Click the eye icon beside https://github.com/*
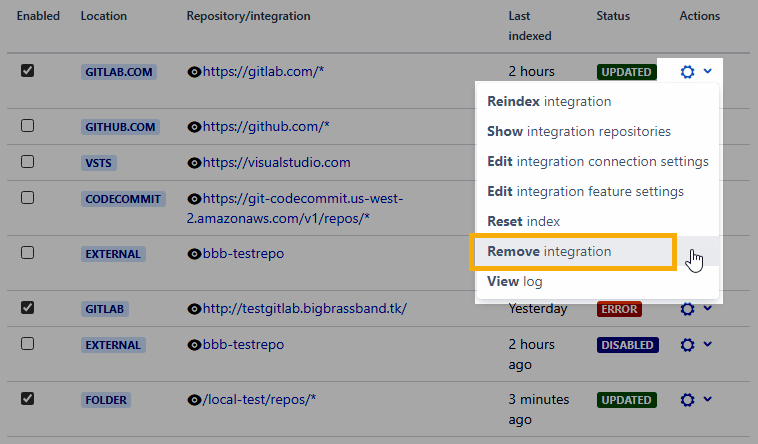 click(194, 127)
